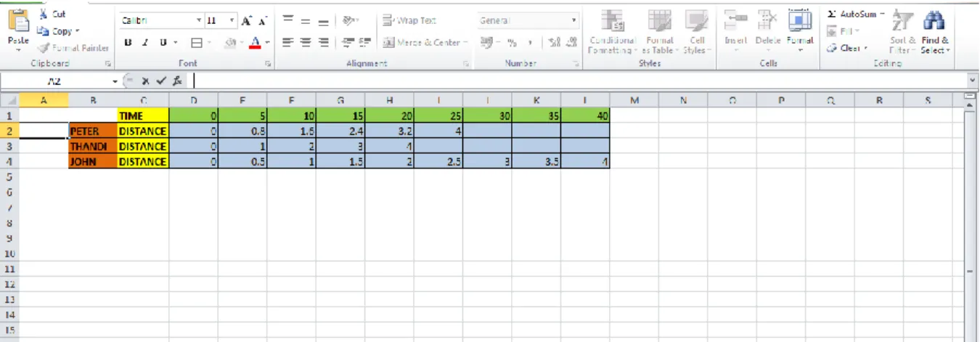Enable Wrap Text
This screenshot has height=342, width=980.
click(409, 20)
